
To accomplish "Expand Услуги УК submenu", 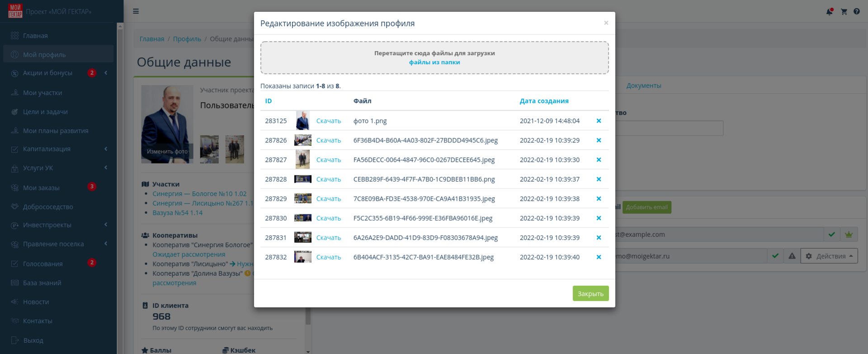I will (x=106, y=168).
